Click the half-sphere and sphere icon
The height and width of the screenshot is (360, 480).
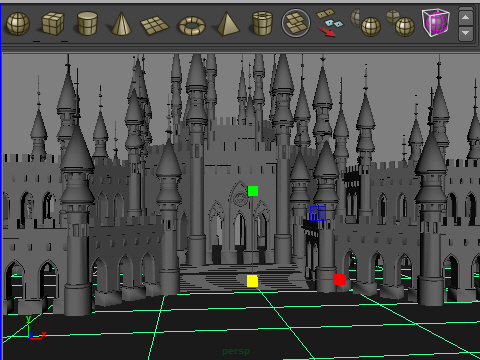click(x=366, y=23)
